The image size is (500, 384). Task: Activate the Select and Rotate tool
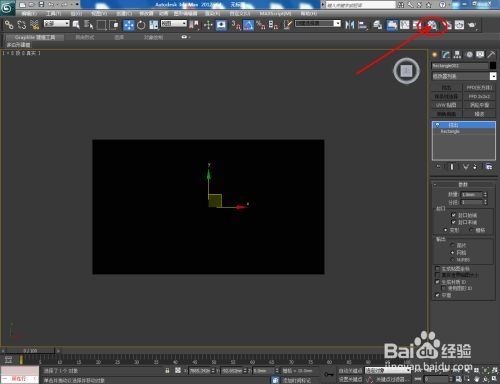[141, 25]
